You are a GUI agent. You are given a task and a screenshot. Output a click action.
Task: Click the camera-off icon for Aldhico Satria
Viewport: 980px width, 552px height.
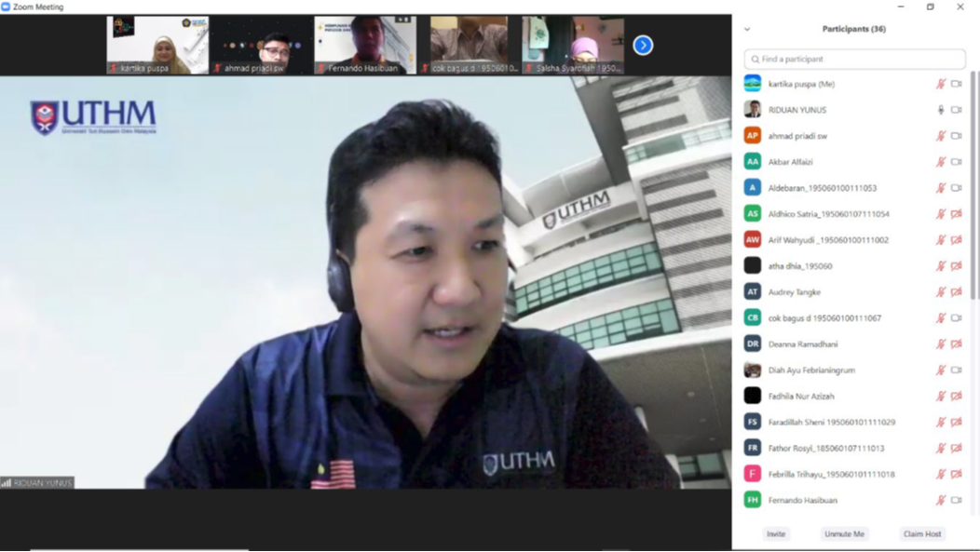point(957,213)
